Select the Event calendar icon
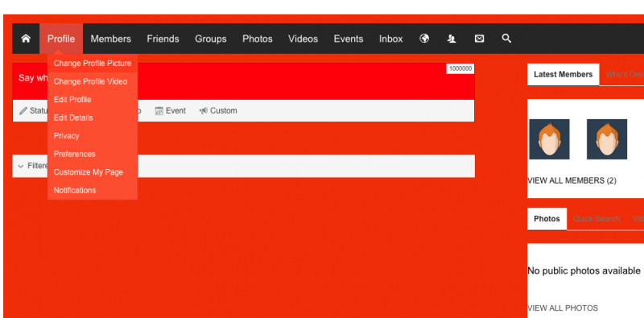 pos(159,111)
